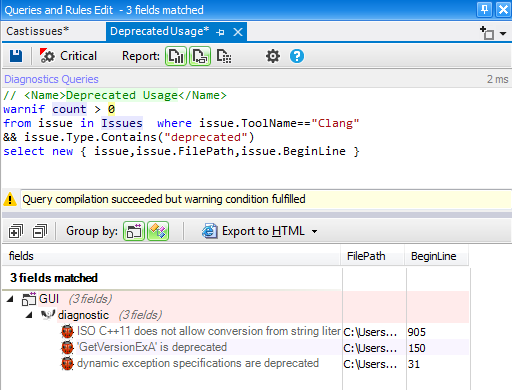Toggle Group by namespace icon
The width and height of the screenshot is (512, 390).
point(158,231)
